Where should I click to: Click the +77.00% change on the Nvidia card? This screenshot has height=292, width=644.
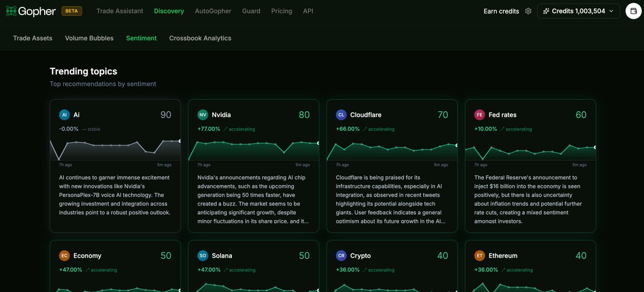pos(208,129)
